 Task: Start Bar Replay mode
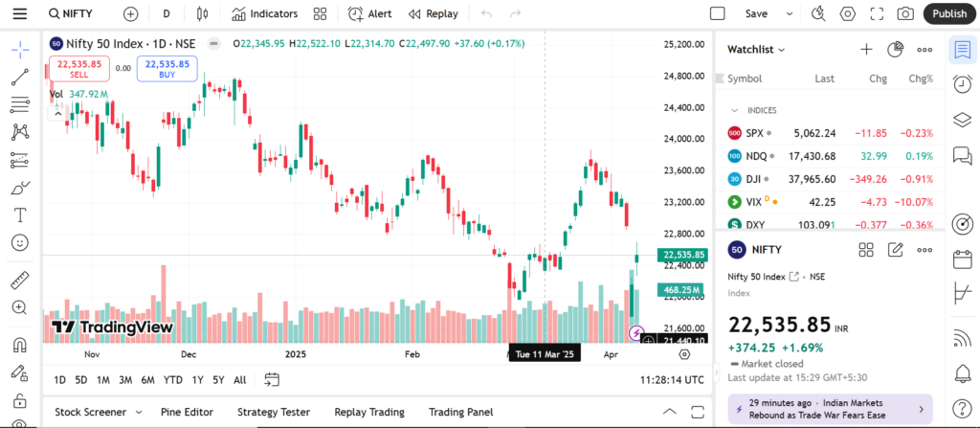[x=433, y=14]
